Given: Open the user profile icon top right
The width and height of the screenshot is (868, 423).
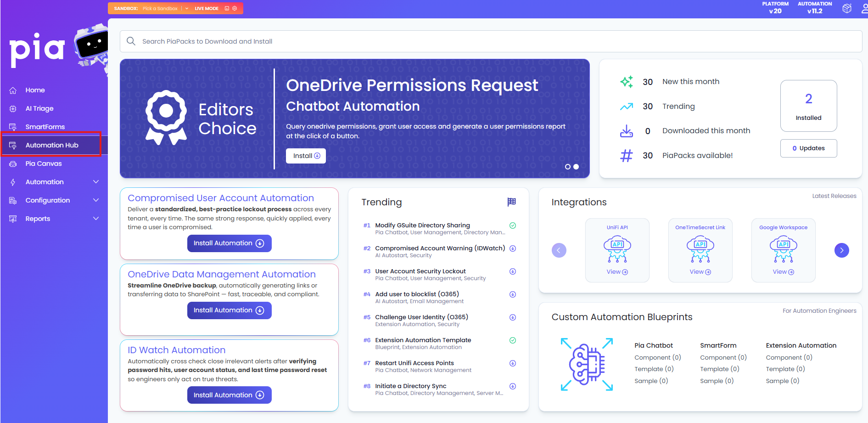Looking at the screenshot, I should click(865, 8).
